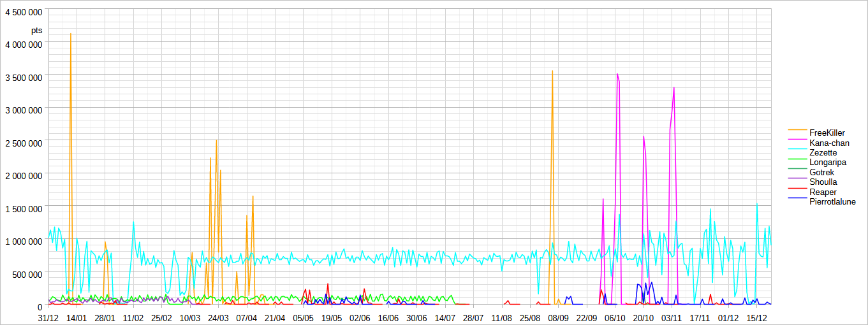Click the magenta Kana-chan legend line swatch

[x=797, y=143]
